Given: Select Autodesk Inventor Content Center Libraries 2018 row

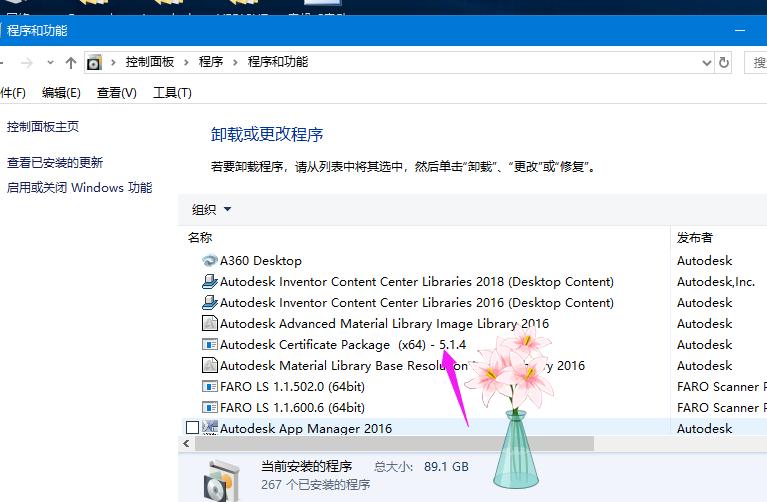Looking at the screenshot, I should (417, 282).
